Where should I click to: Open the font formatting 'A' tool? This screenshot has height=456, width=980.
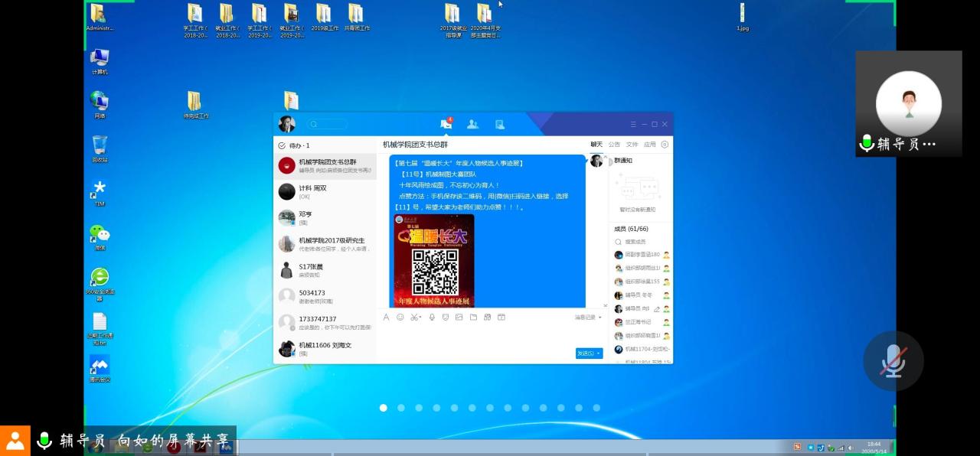(x=387, y=317)
